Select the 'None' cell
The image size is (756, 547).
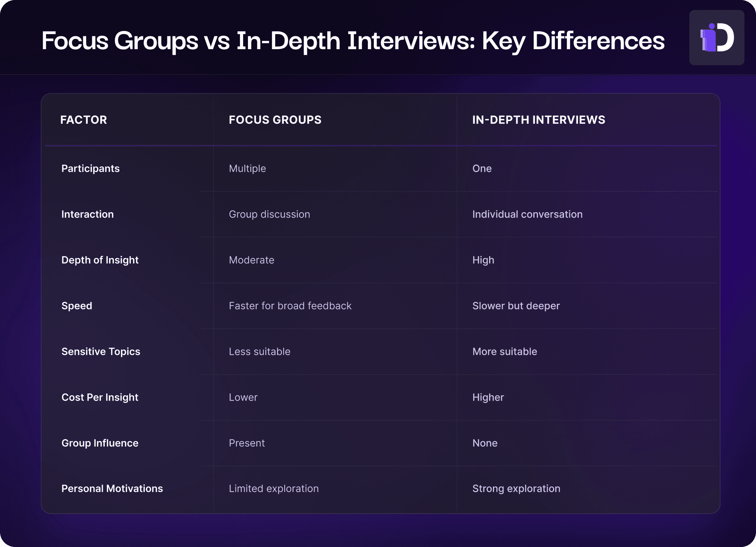485,443
